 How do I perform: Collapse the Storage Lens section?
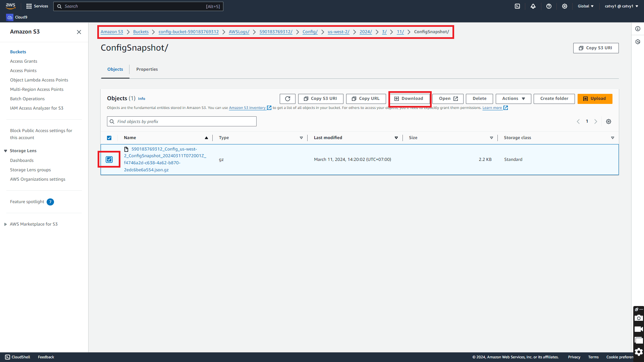(x=5, y=151)
